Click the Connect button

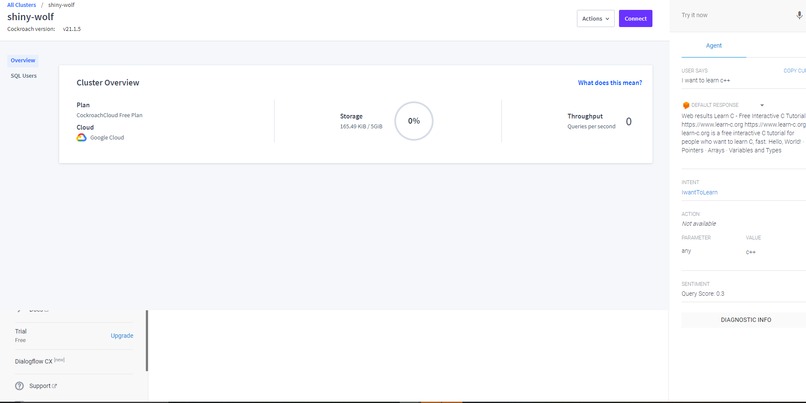click(x=635, y=19)
